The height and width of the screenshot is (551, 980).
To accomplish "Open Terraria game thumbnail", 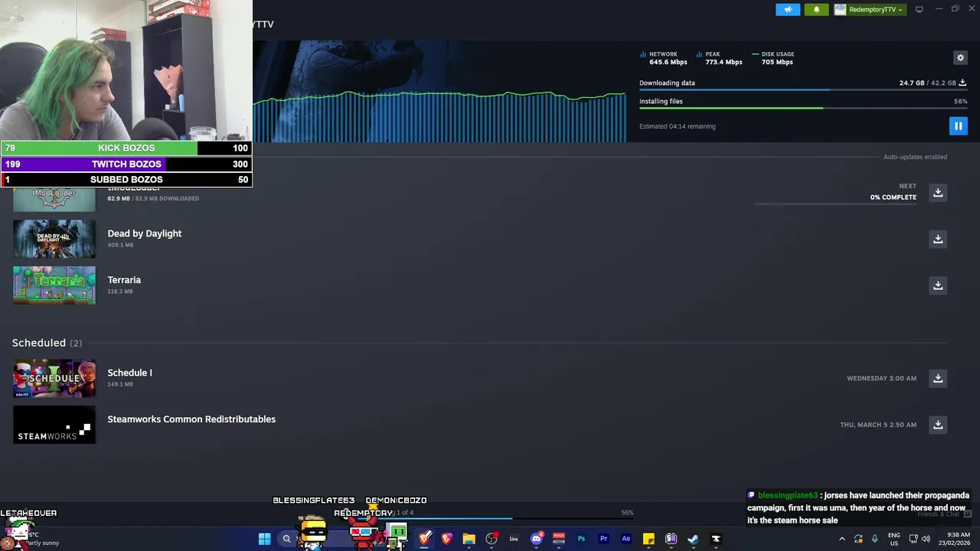I will click(x=54, y=285).
